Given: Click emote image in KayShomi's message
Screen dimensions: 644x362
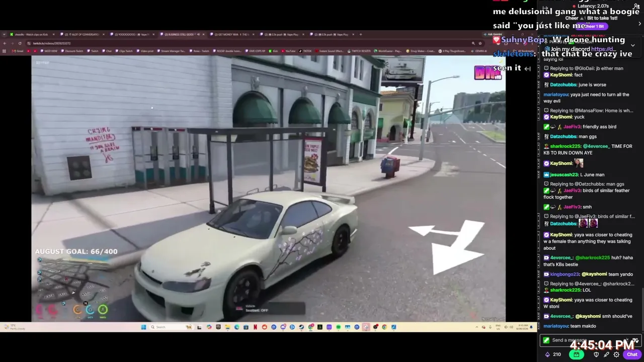Looking at the screenshot, I should (x=579, y=163).
